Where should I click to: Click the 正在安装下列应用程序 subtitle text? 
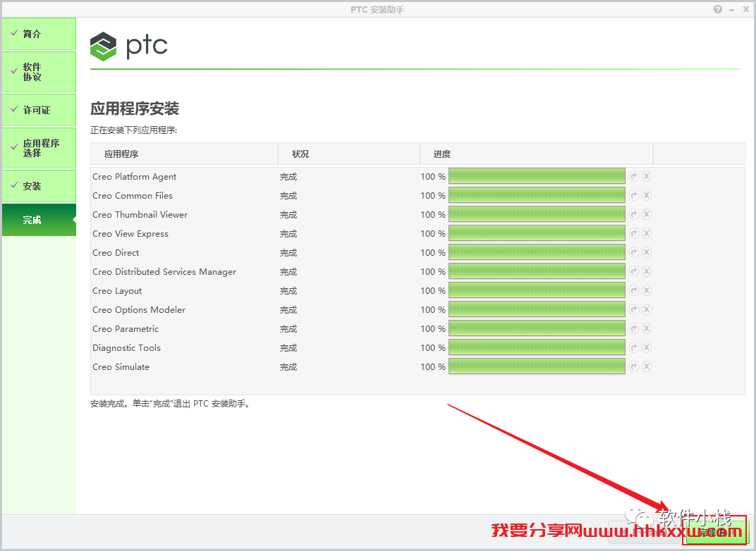click(133, 130)
